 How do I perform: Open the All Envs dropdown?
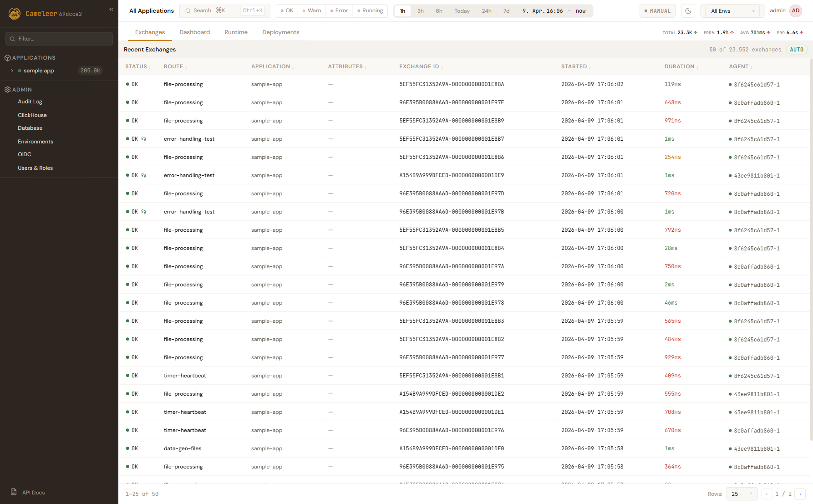[x=732, y=11]
